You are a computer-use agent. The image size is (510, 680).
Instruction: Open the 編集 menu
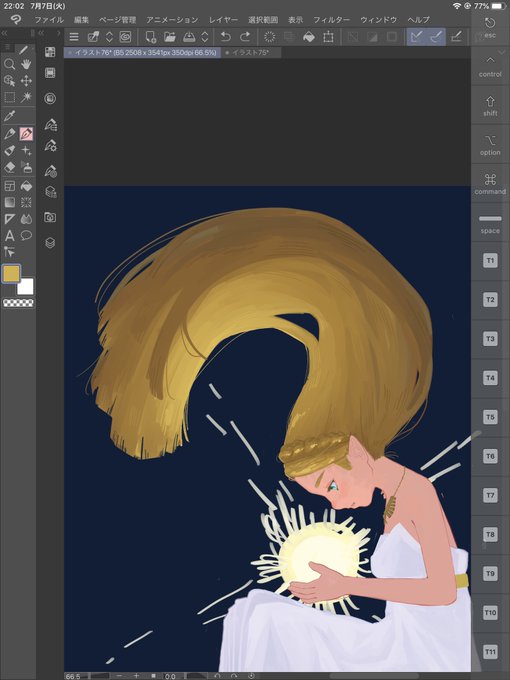pos(81,20)
